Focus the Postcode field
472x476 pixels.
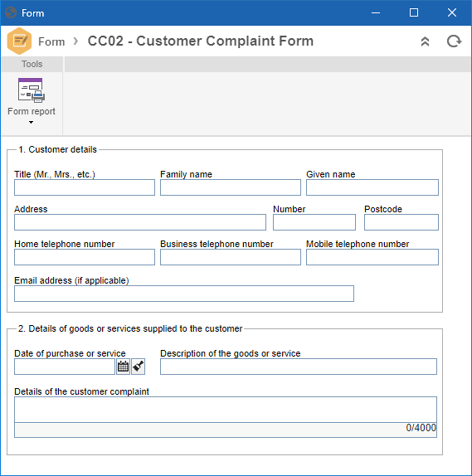point(401,222)
